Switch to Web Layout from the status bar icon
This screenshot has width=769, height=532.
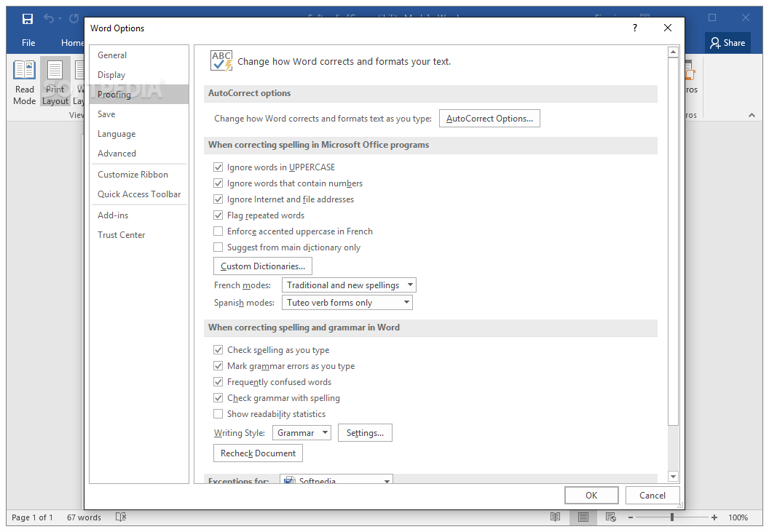coord(610,517)
